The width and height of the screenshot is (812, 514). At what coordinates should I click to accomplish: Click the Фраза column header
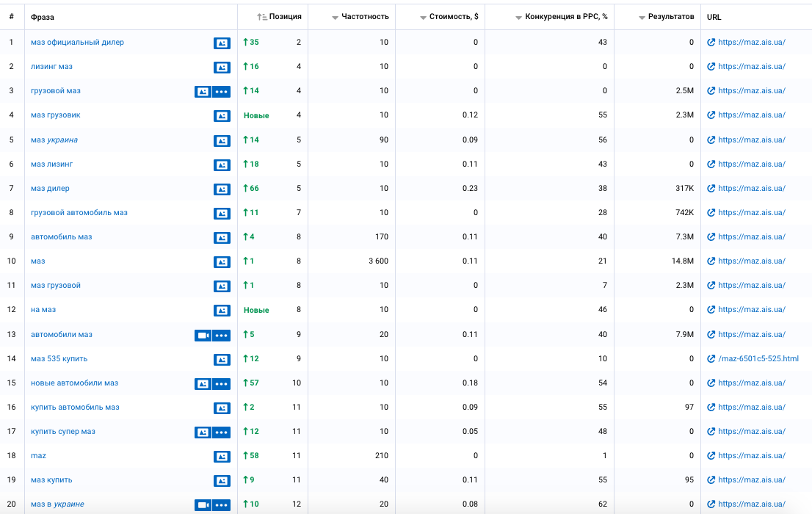[43, 17]
